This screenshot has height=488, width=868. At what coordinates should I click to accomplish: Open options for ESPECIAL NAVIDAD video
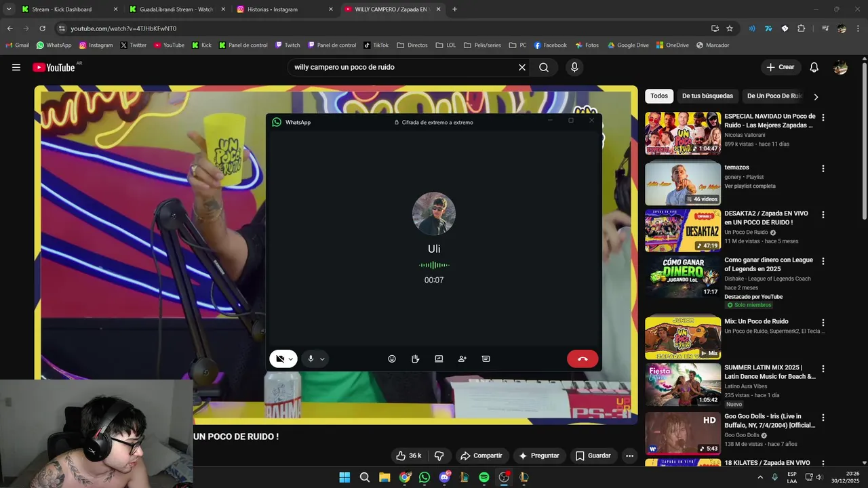coord(823,117)
